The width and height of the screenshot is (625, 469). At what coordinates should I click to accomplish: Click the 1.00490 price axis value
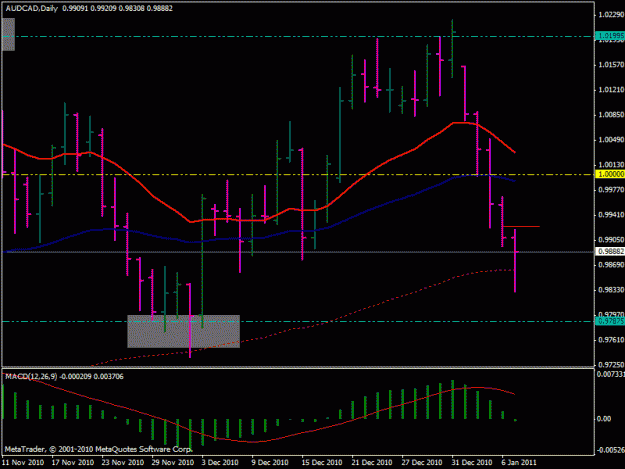(x=611, y=140)
